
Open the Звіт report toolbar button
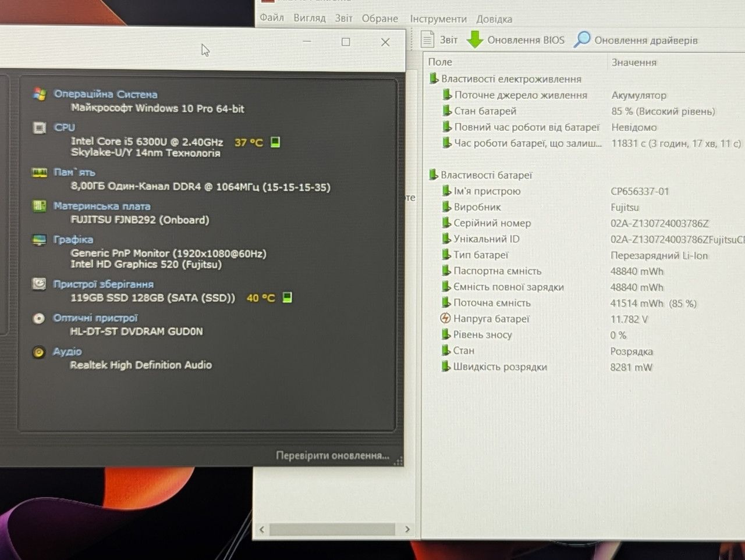439,40
